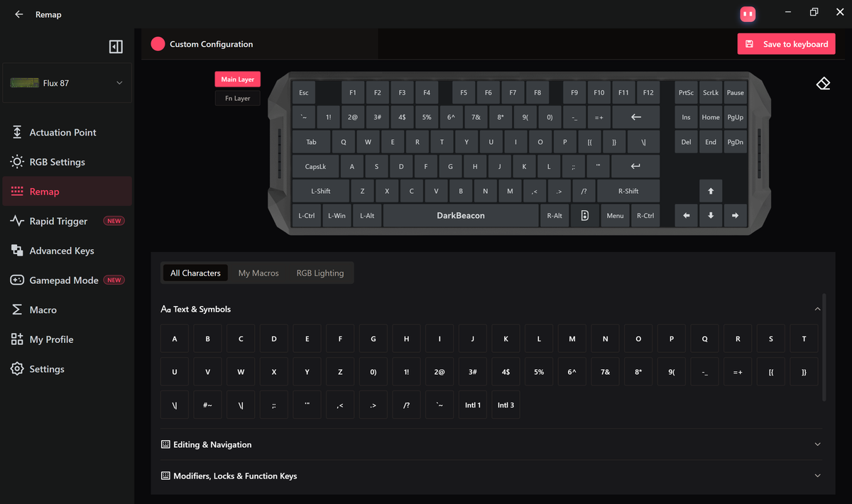Screen dimensions: 852x504
Task: Select the PrtSc key on keyboard
Action: coord(686,92)
